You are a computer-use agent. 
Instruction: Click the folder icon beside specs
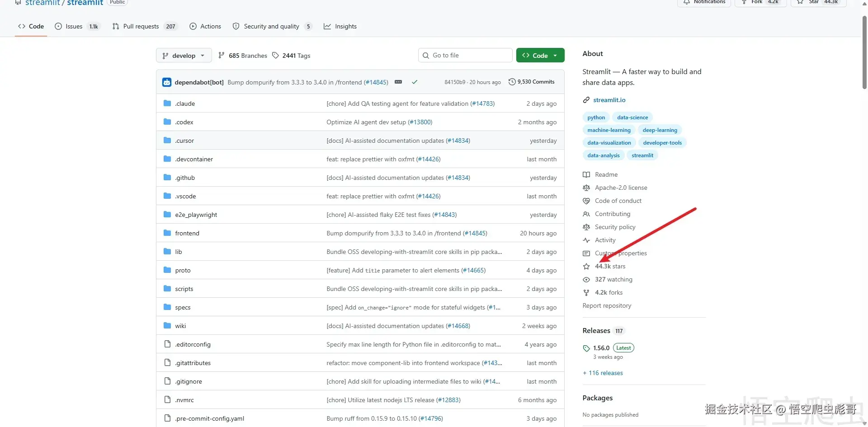pos(167,307)
